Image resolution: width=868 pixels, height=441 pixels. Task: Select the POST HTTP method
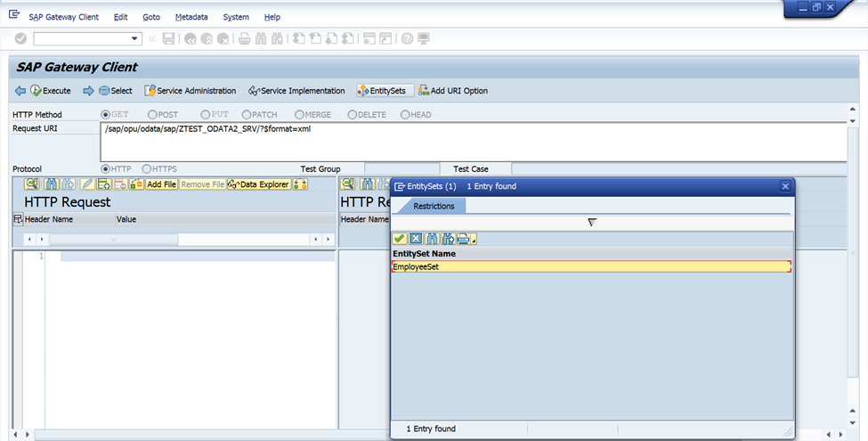[x=152, y=115]
